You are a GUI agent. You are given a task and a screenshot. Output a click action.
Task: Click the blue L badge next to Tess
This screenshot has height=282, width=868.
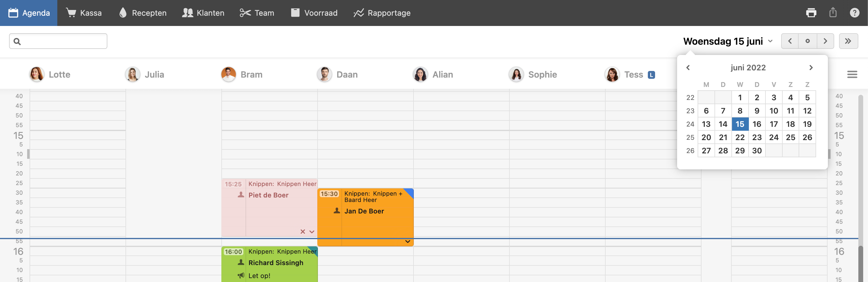tap(651, 75)
